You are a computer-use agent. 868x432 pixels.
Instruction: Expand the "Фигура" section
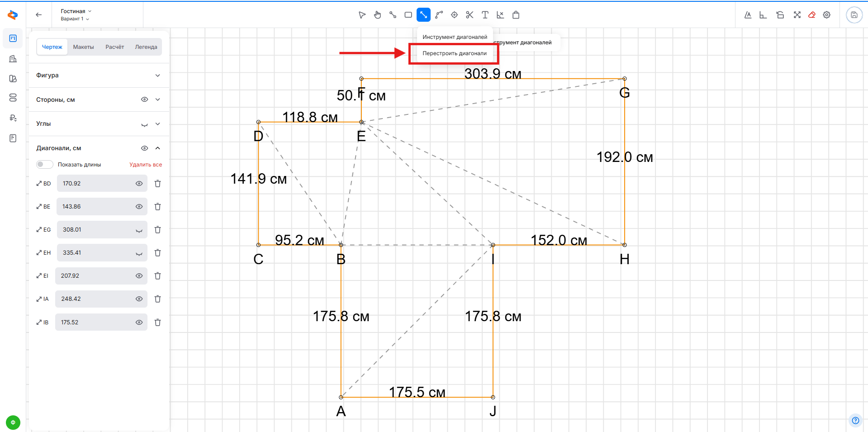click(x=157, y=76)
